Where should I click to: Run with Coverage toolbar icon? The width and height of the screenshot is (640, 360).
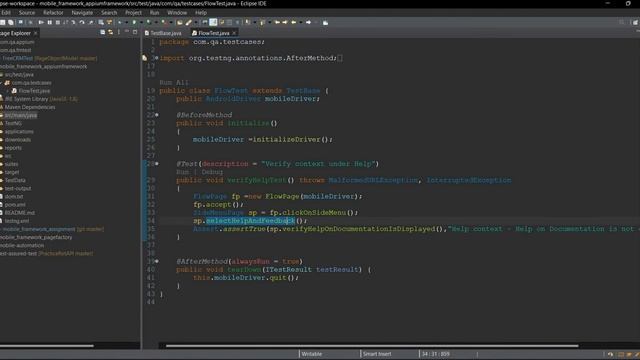tap(149, 22)
